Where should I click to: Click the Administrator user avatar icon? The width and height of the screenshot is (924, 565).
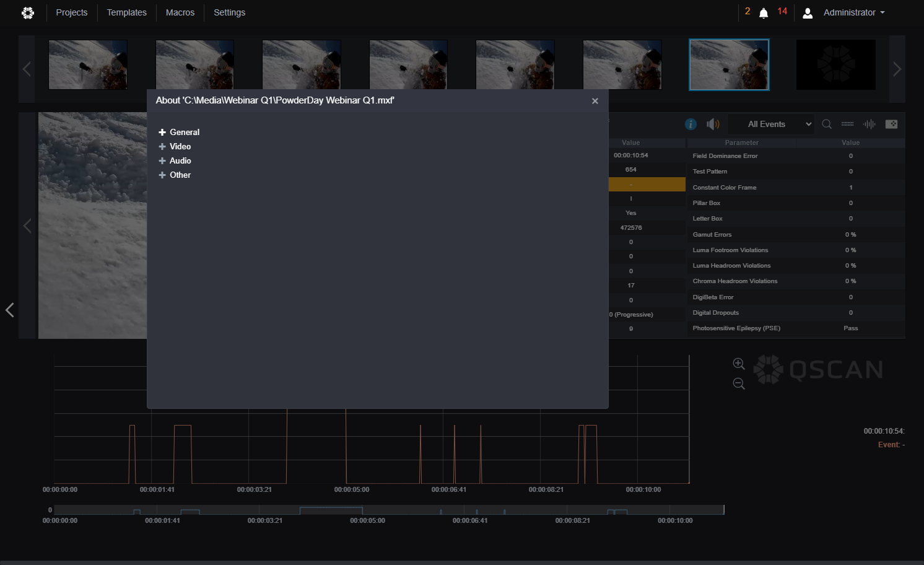[808, 13]
